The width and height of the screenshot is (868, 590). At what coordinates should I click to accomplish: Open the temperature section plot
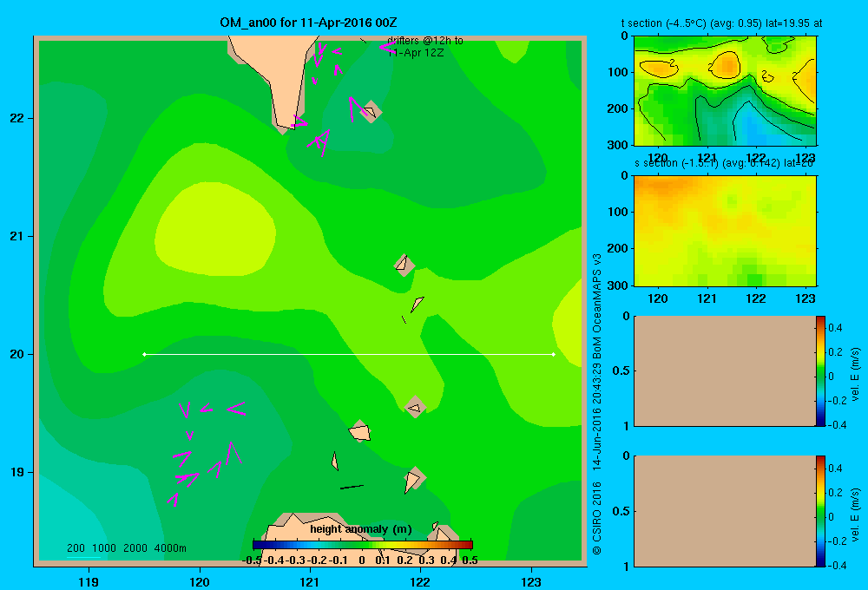725,91
